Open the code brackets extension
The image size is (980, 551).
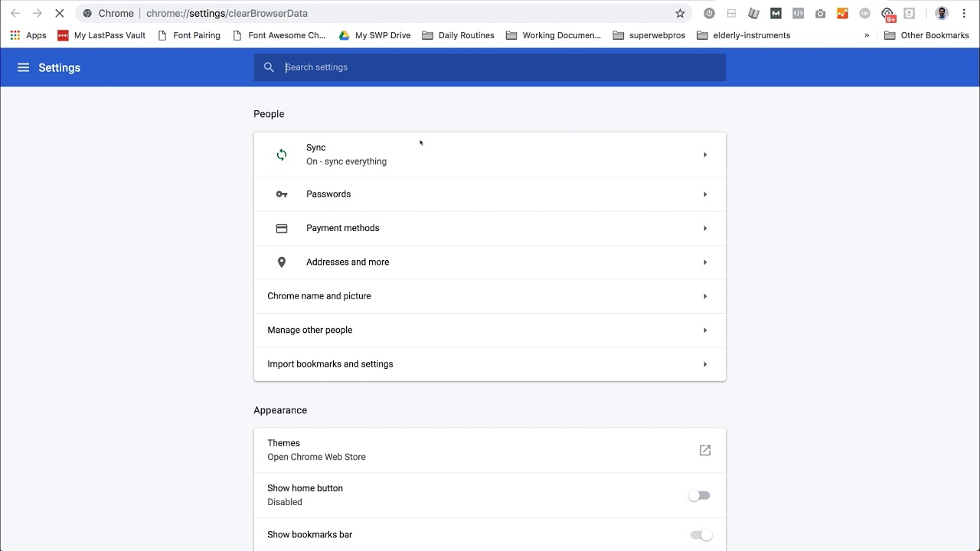pyautogui.click(x=798, y=13)
